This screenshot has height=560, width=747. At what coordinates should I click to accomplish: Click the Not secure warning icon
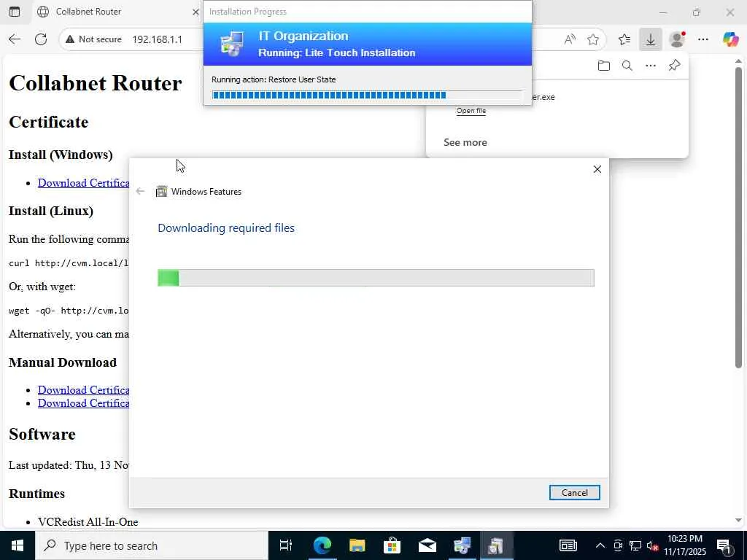pos(70,39)
